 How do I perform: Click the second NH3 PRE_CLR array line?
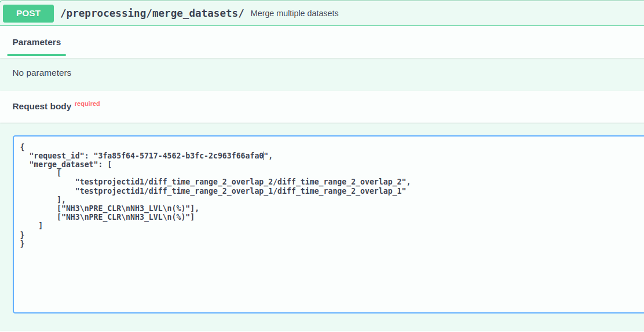point(125,217)
